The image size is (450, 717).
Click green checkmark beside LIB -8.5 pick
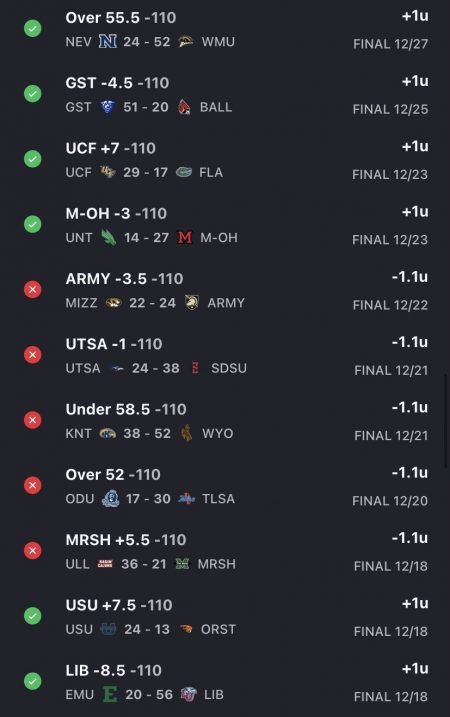click(32, 681)
